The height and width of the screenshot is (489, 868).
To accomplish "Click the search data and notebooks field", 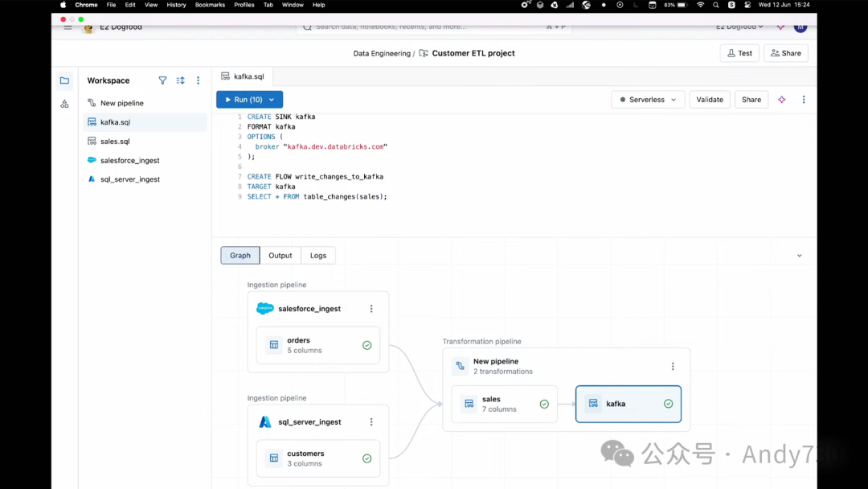I will click(x=435, y=27).
